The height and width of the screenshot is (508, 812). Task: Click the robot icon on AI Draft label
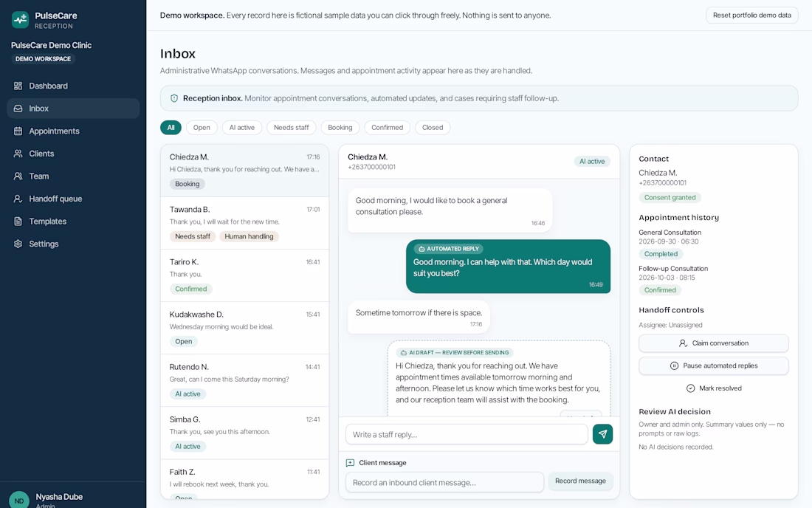pyautogui.click(x=403, y=353)
